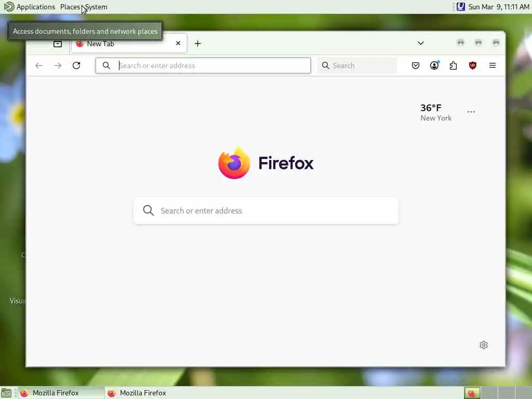
Task: Open the Places menu
Action: 70,7
